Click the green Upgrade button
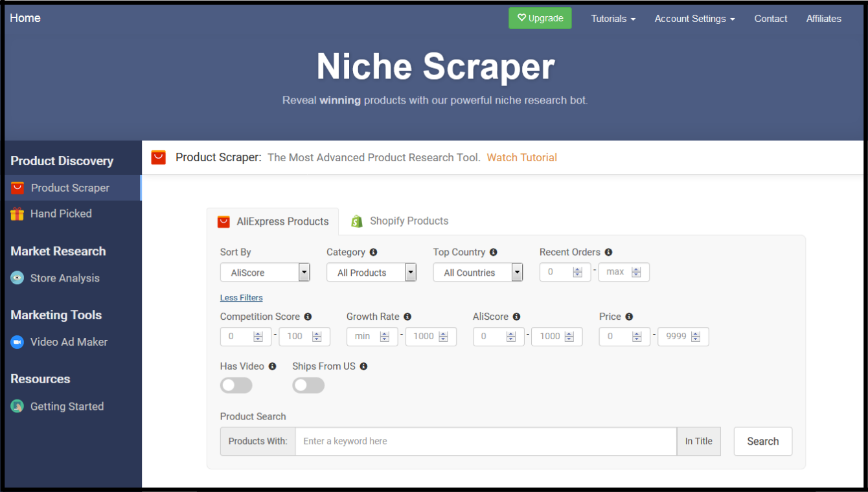The width and height of the screenshot is (868, 492). tap(540, 18)
